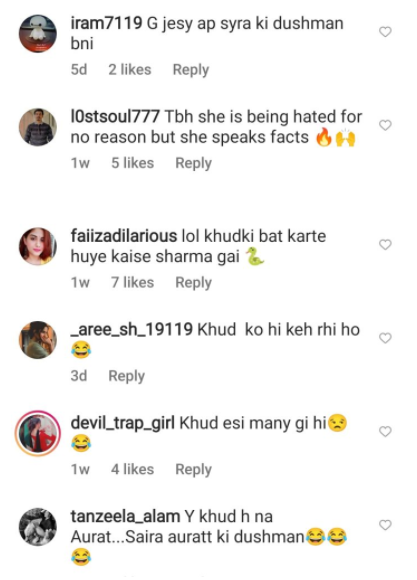
Task: Open 7 likes list on faiizadilarious's comment
Action: [132, 282]
